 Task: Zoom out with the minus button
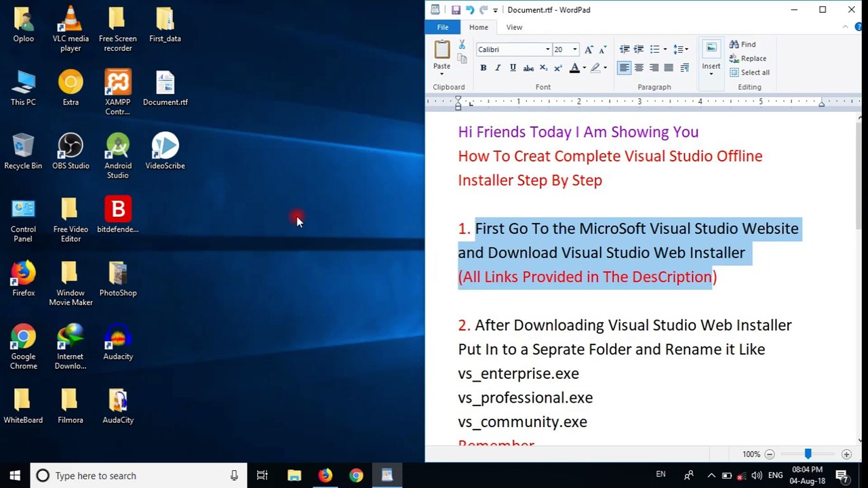pyautogui.click(x=769, y=454)
